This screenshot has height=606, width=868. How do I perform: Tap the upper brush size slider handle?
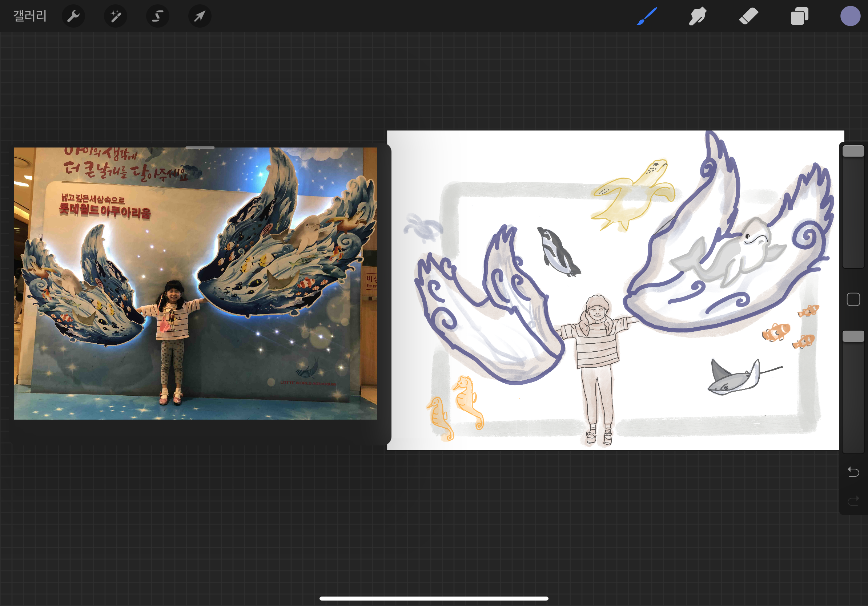pyautogui.click(x=853, y=151)
